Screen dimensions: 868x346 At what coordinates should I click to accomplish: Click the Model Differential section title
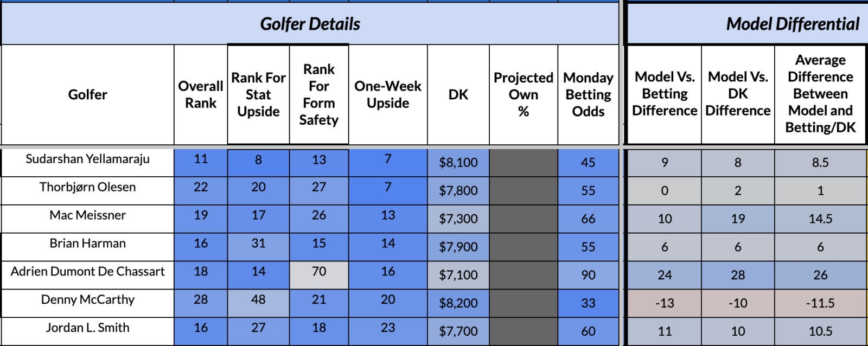[x=792, y=24]
